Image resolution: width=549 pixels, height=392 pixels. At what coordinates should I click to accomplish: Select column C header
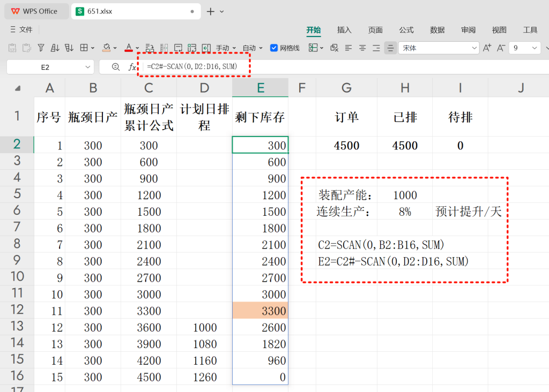click(x=149, y=88)
